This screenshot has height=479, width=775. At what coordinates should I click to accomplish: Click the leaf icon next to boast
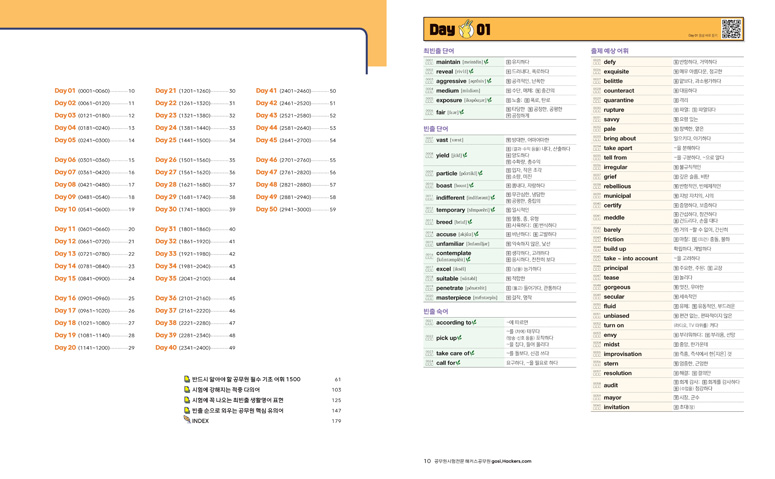pos(471,185)
